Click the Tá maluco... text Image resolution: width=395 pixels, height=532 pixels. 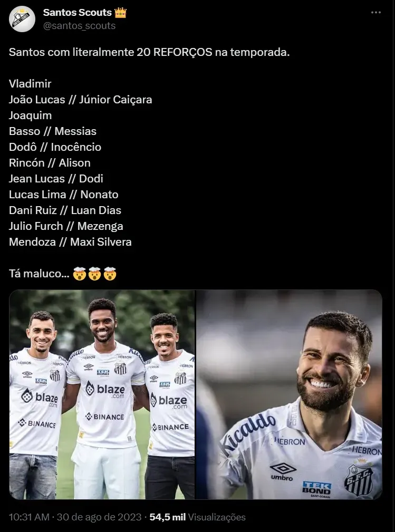tap(39, 274)
